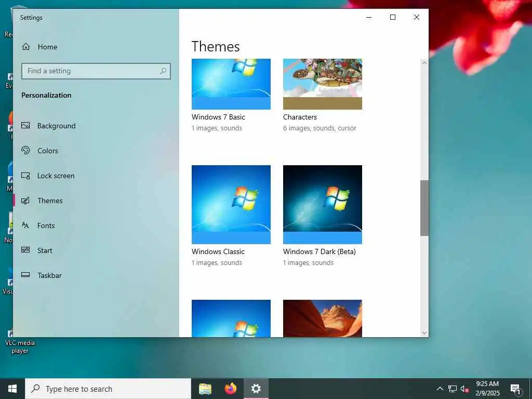Image resolution: width=532 pixels, height=399 pixels.
Task: Open the VLC media player desktop shortcut
Action: [19, 342]
